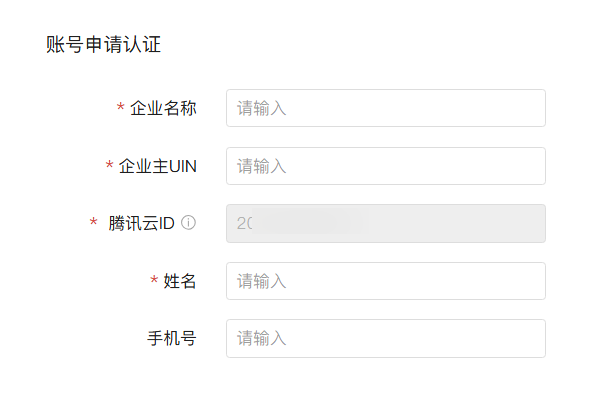
Task: Click the required asterisk before 企业主UIN
Action: coord(109,166)
